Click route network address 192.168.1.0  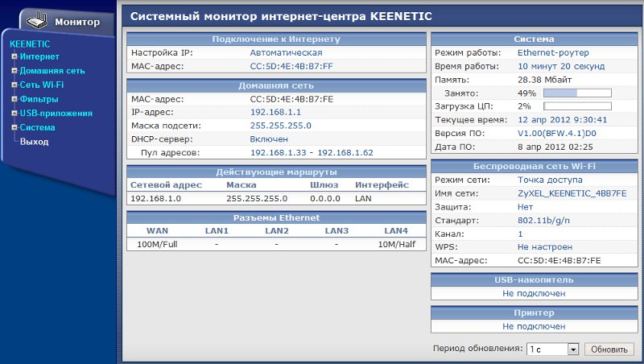point(155,198)
